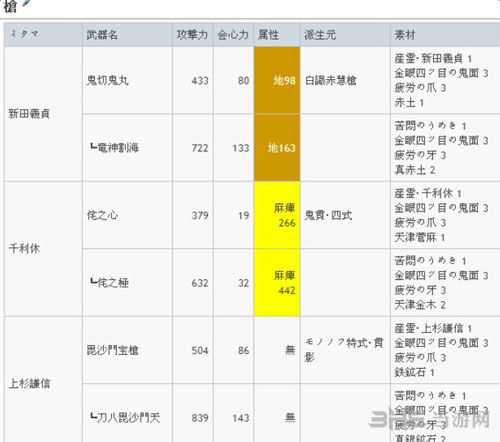Image resolution: width=500 pixels, height=442 pixels.
Task: Click the pencil edit icon beside 槍 heading
Action: [x=26, y=3]
